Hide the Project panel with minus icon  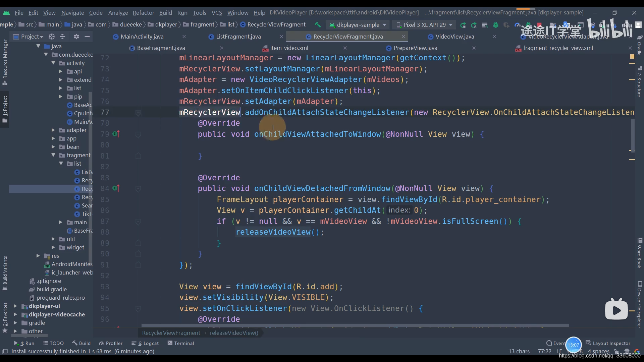click(x=87, y=37)
